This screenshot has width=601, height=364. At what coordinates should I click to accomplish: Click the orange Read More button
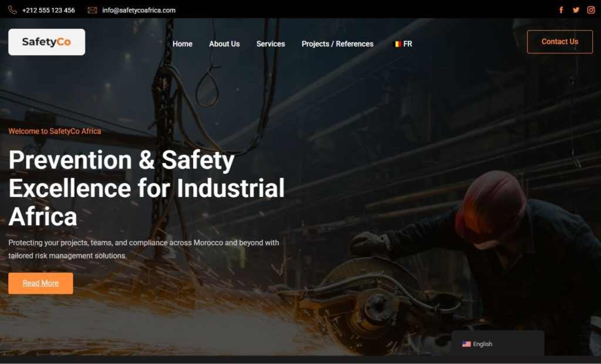pyautogui.click(x=40, y=283)
